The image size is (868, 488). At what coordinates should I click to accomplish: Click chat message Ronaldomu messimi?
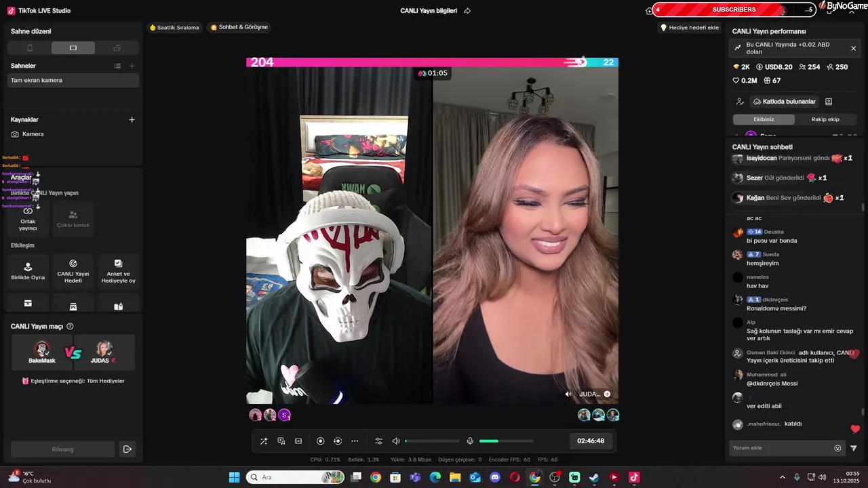pos(776,308)
